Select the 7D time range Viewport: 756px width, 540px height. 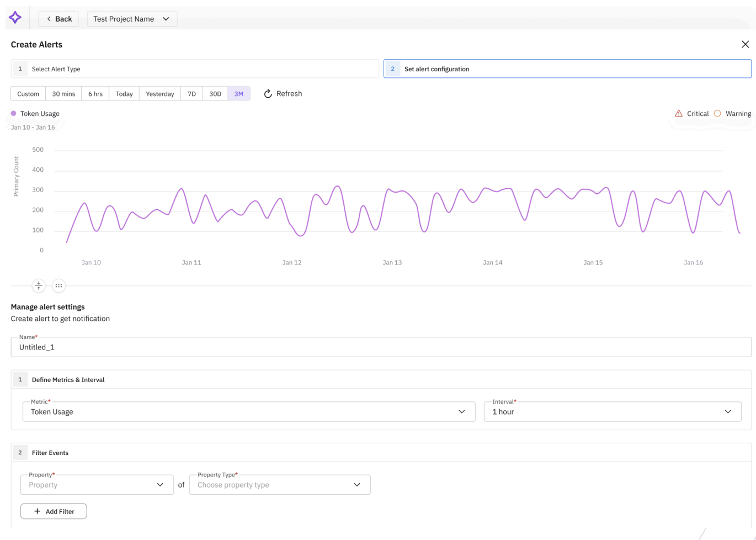pos(191,94)
